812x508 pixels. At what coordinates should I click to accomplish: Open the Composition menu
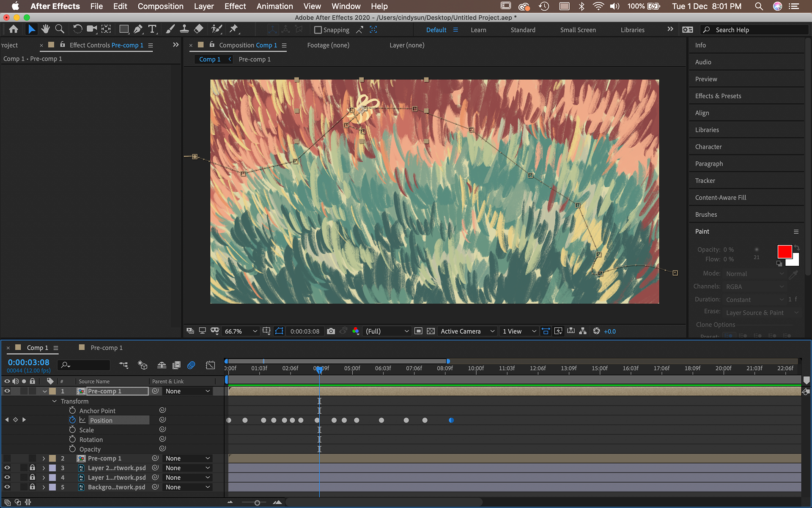coord(160,6)
